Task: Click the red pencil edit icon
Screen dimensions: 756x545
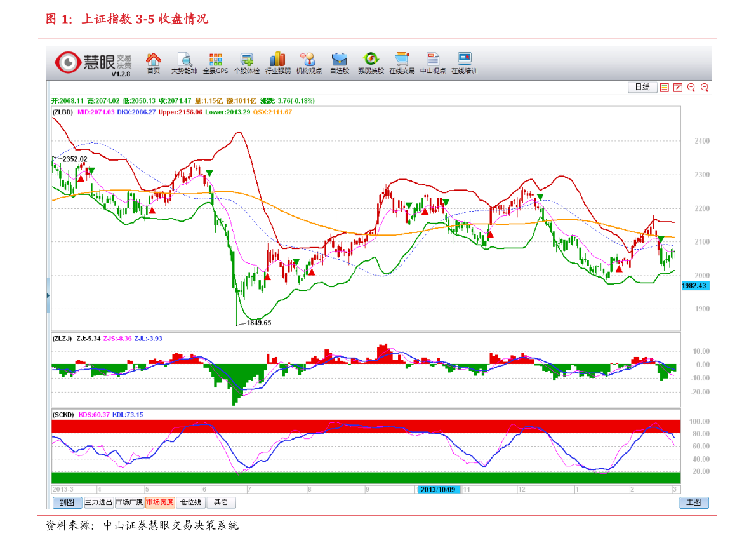Action: [678, 88]
